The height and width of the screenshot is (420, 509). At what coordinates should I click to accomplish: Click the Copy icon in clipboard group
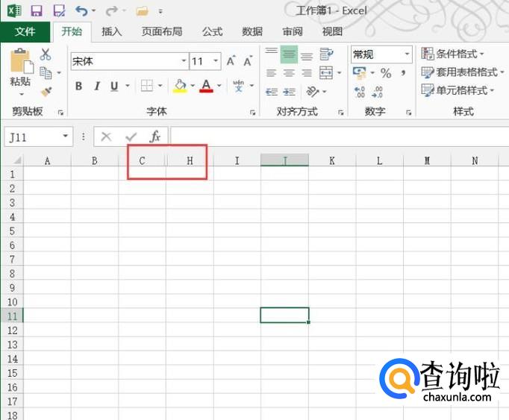(46, 73)
